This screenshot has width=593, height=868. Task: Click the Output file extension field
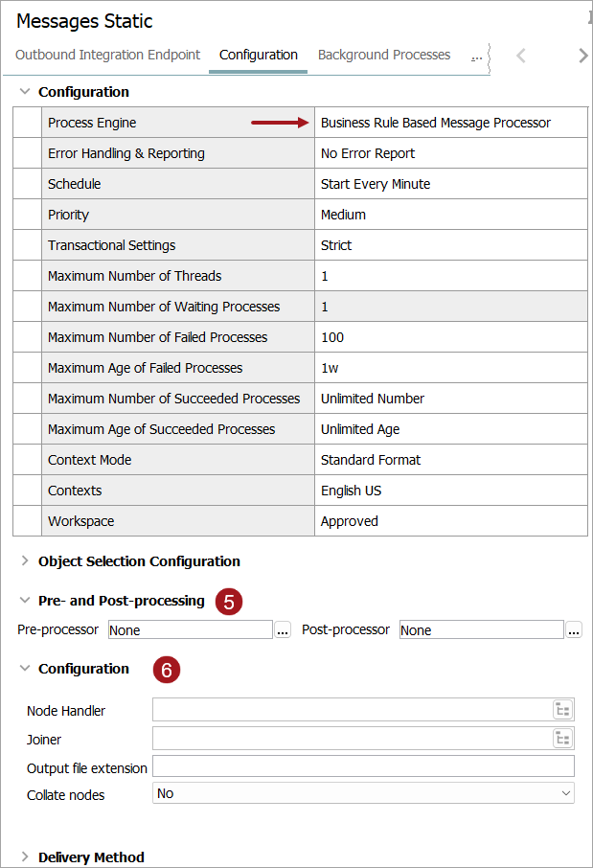pyautogui.click(x=363, y=766)
